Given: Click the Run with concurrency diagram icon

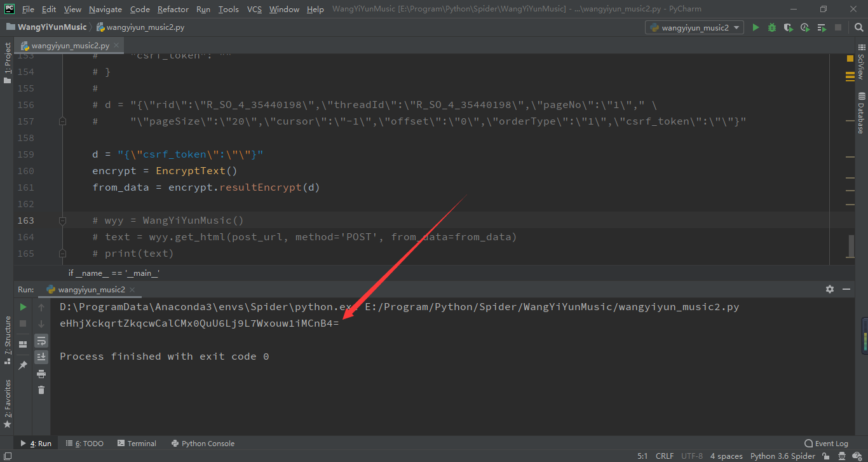Looking at the screenshot, I should click(822, 27).
